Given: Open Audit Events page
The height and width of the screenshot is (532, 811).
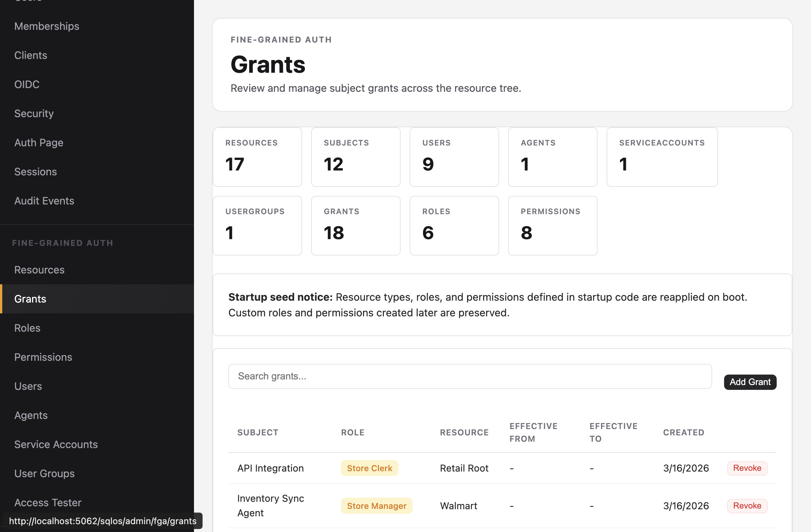Looking at the screenshot, I should pyautogui.click(x=44, y=201).
